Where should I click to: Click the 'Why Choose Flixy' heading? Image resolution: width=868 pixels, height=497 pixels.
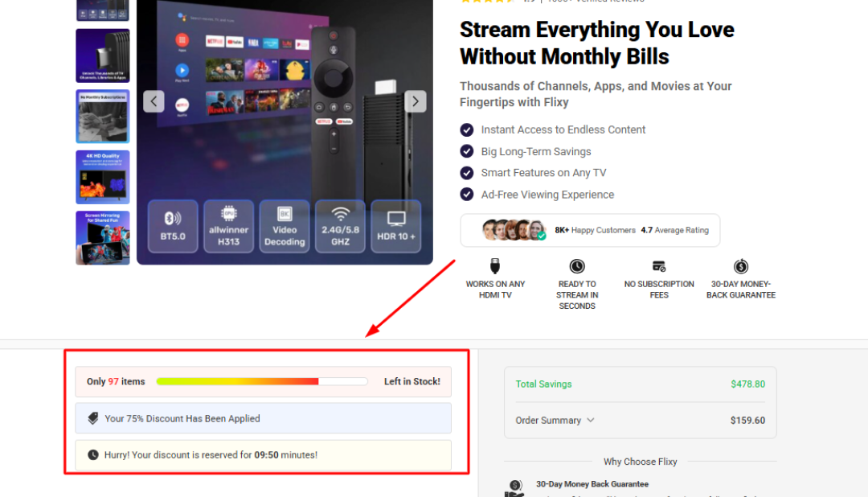pos(640,461)
